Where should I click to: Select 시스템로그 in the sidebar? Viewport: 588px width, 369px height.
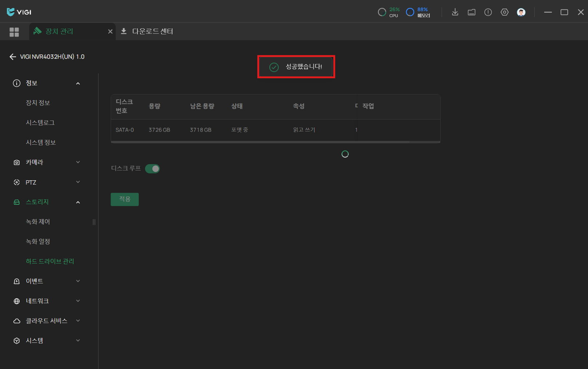point(40,123)
